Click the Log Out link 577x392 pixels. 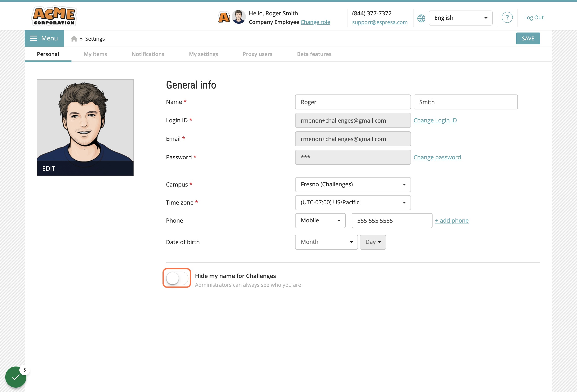click(x=533, y=17)
